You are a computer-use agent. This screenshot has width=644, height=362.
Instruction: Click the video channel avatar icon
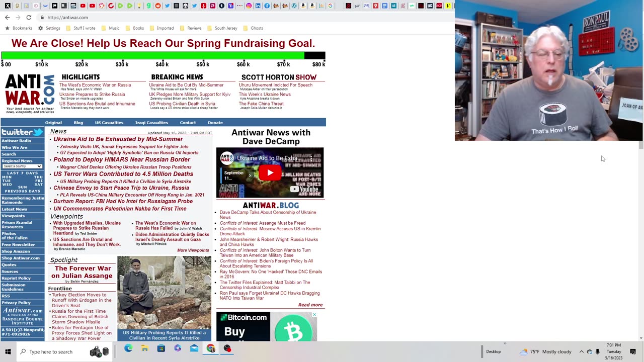coord(227,158)
